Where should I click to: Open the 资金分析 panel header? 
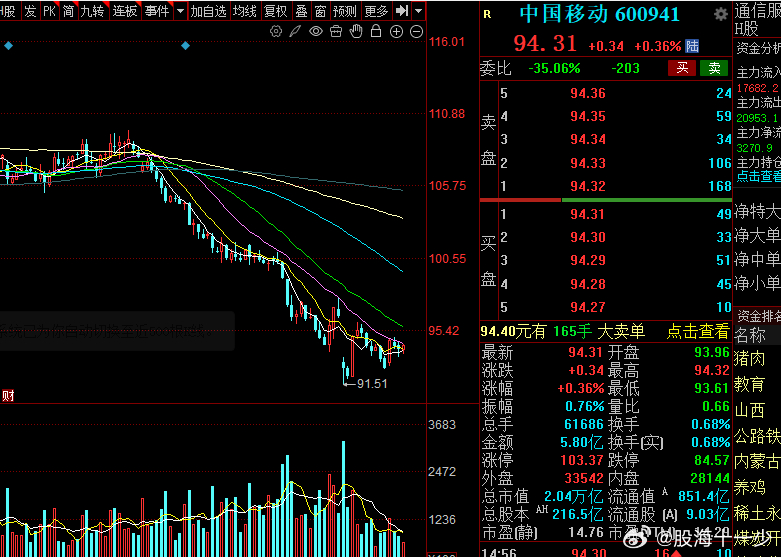(759, 48)
